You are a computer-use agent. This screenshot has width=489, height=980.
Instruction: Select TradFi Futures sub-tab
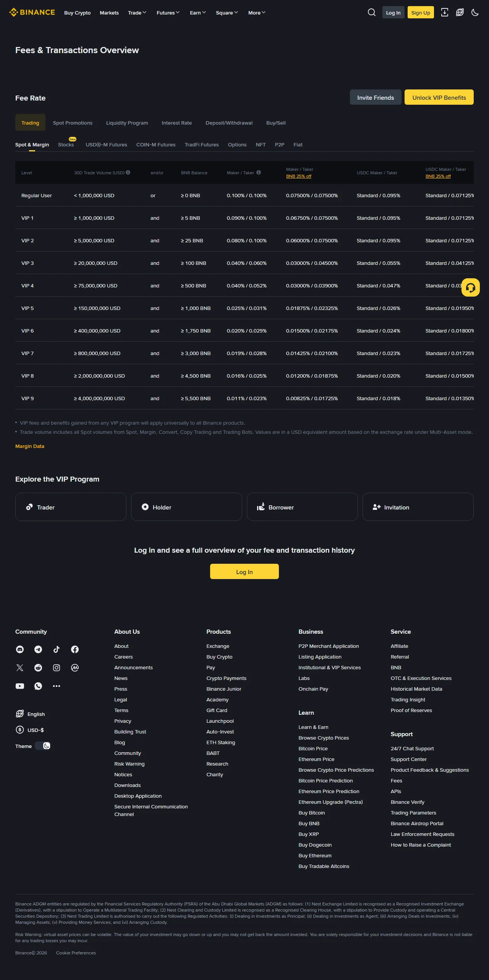coord(202,144)
